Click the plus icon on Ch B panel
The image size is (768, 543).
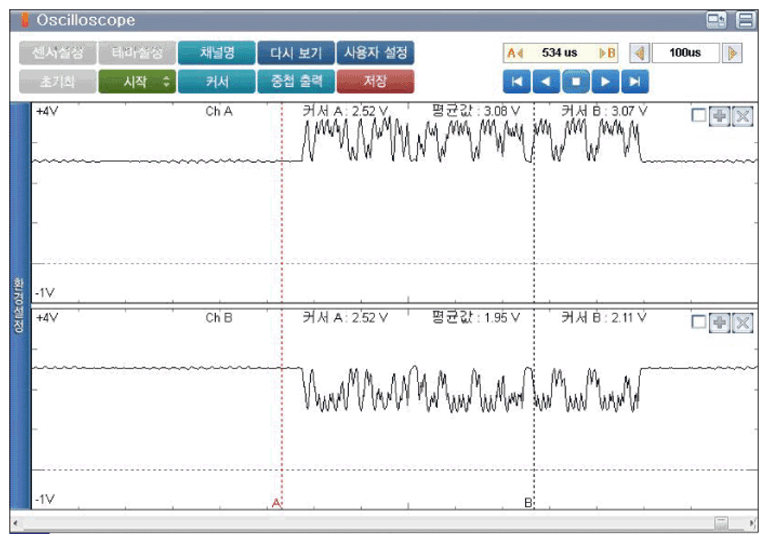tap(720, 323)
